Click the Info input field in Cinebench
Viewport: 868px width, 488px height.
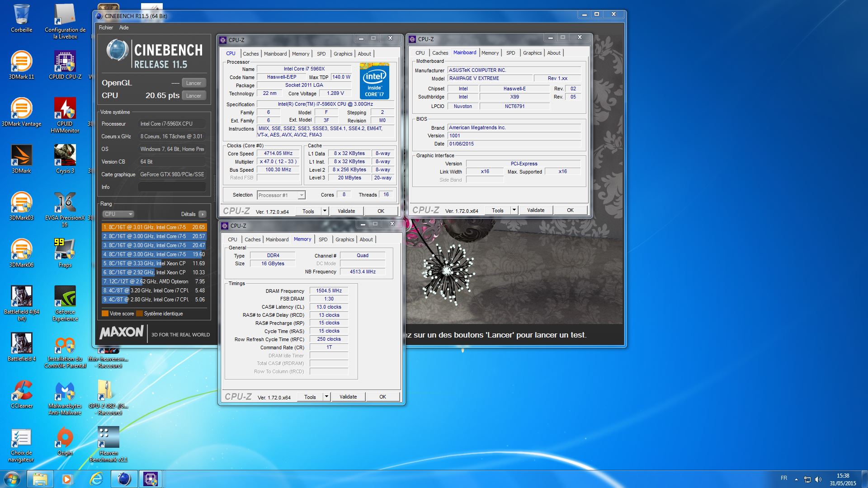(x=172, y=187)
